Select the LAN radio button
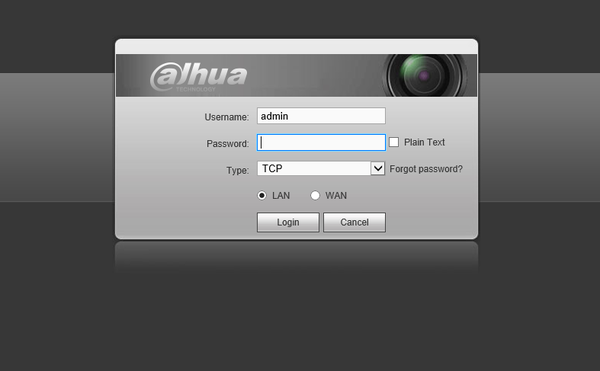This screenshot has width=600, height=371. (x=262, y=195)
